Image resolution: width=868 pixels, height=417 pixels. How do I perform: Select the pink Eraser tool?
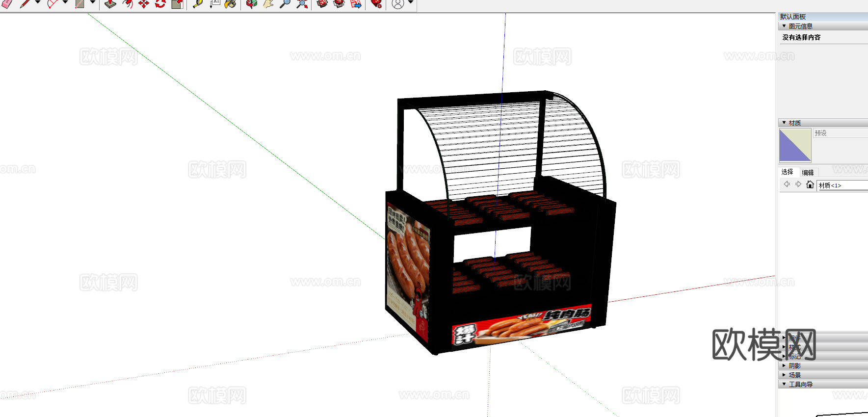click(x=7, y=4)
